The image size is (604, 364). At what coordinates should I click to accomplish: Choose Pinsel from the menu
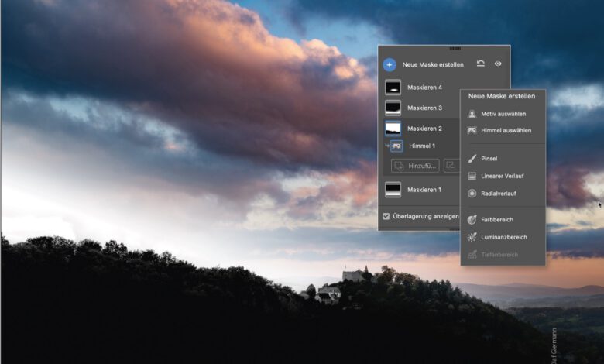(503, 159)
